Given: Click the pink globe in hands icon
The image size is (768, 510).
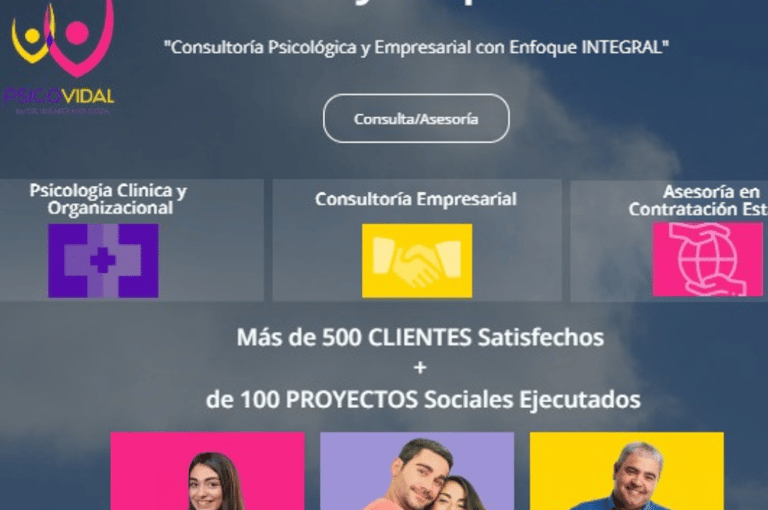Looking at the screenshot, I should 708,259.
